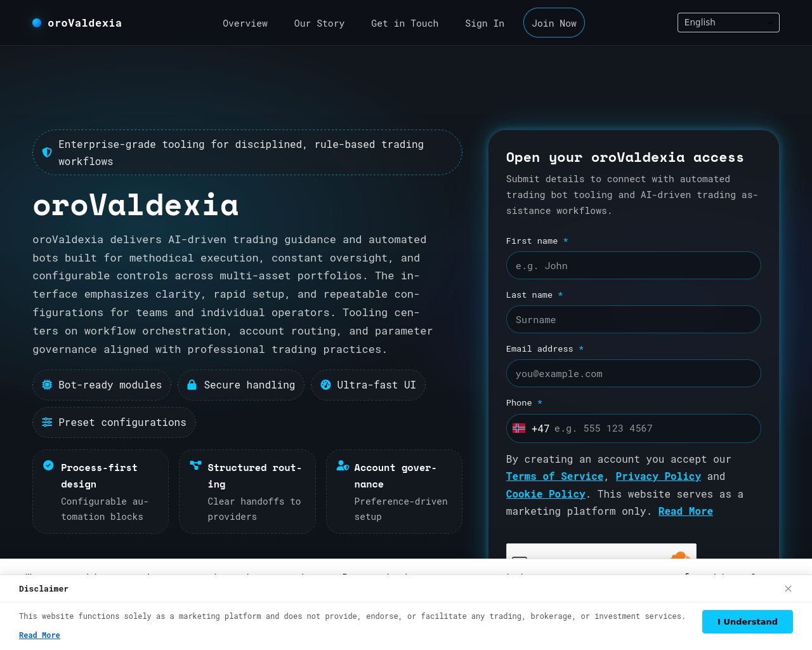Click the Account governance card title

pyautogui.click(x=395, y=476)
